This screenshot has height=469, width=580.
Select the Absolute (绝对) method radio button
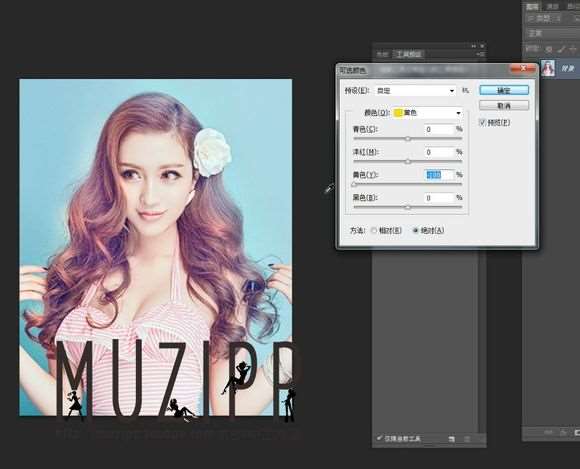[415, 230]
